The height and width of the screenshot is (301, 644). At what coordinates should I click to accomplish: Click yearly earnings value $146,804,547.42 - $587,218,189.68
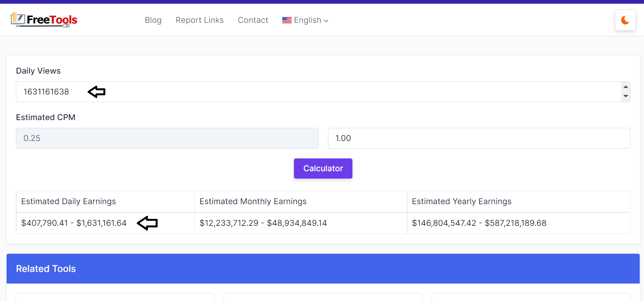(x=479, y=223)
